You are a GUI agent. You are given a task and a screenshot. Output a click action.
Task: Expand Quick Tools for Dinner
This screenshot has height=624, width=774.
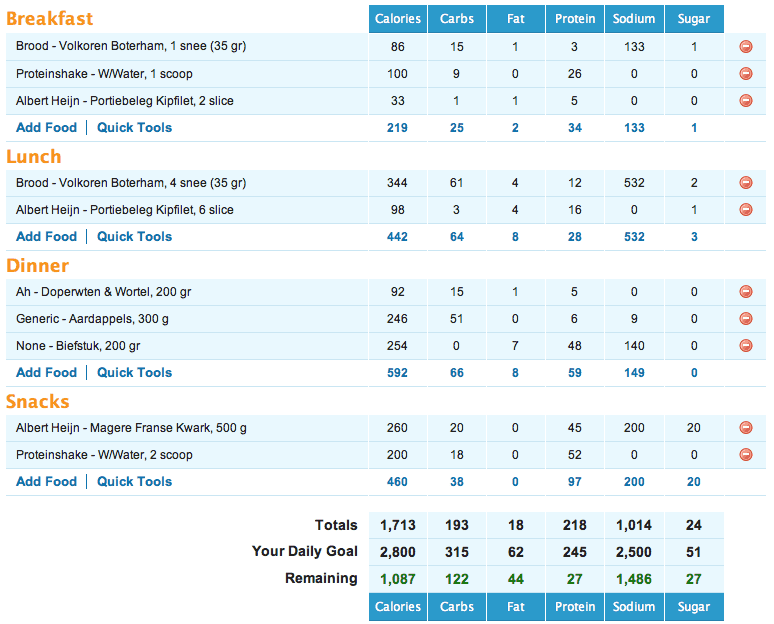pos(134,372)
